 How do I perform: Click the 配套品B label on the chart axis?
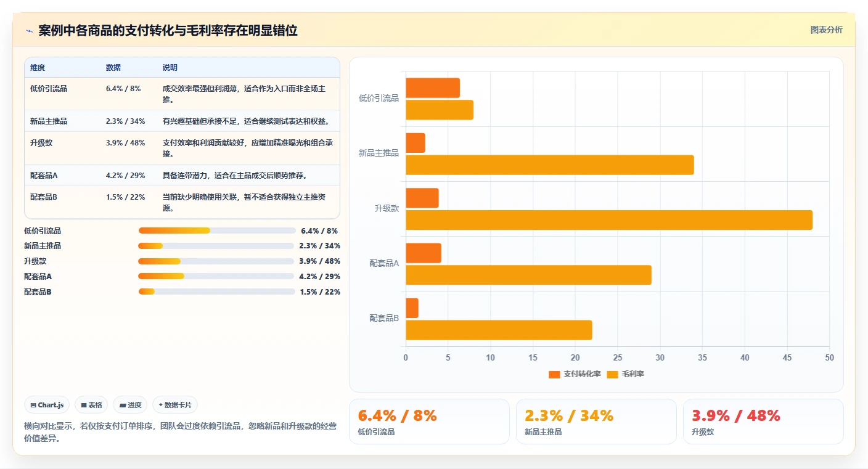click(x=384, y=318)
